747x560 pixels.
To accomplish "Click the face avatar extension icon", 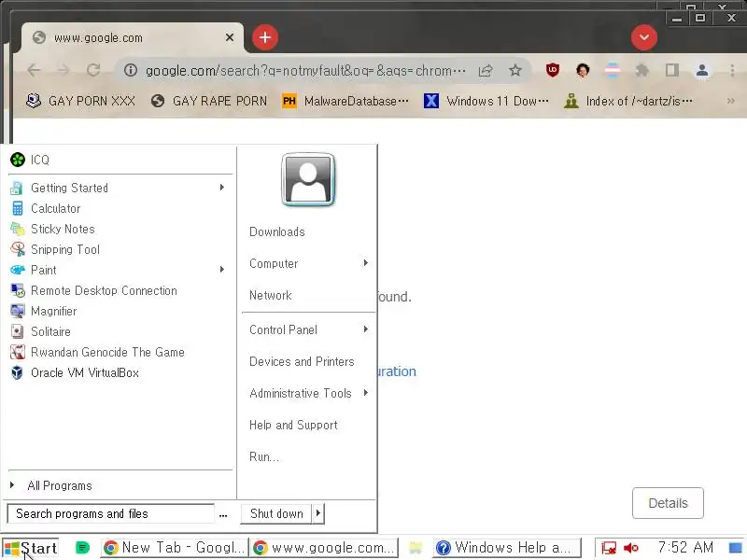I will (582, 71).
